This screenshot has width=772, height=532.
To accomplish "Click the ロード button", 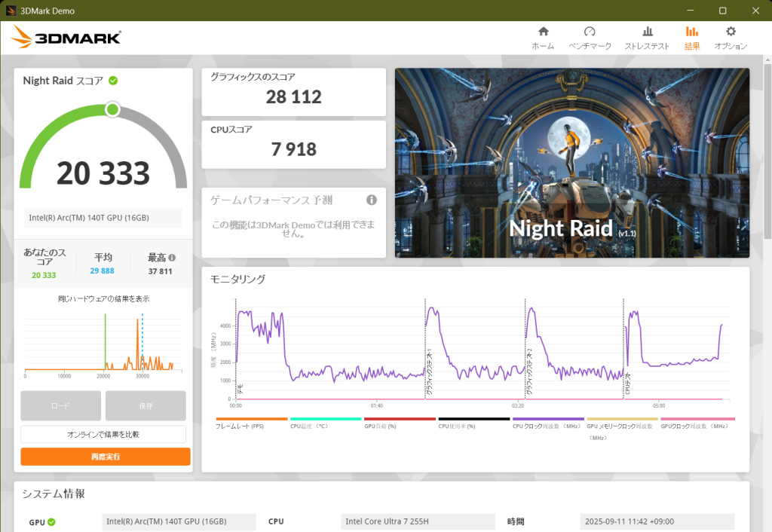I will point(60,405).
